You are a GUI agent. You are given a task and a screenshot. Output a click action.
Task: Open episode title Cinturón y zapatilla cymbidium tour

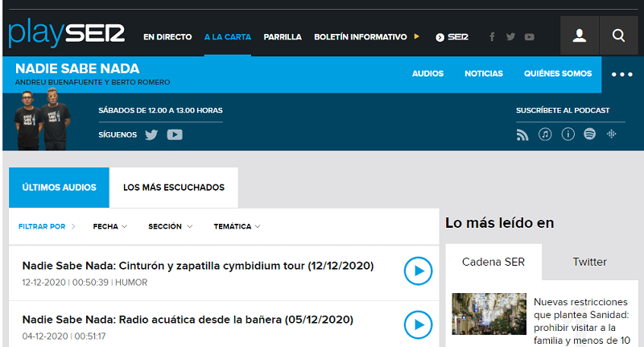[198, 266]
